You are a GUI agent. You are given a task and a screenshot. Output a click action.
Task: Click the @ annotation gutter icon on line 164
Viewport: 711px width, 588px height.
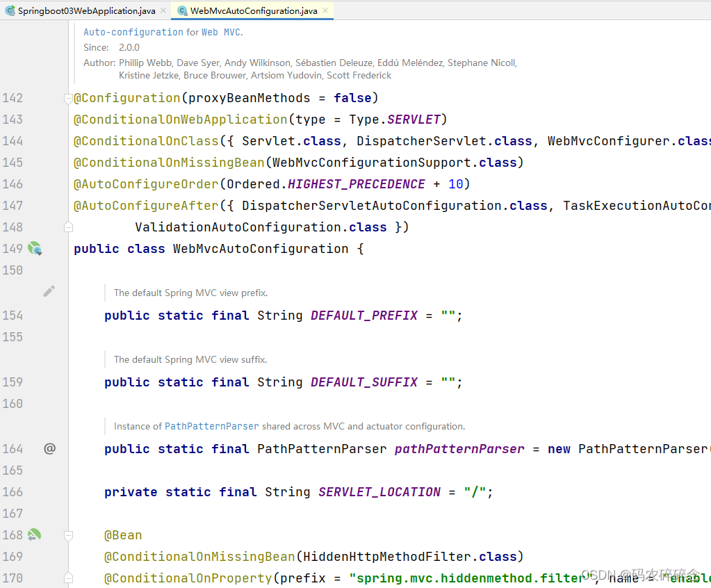(x=49, y=448)
